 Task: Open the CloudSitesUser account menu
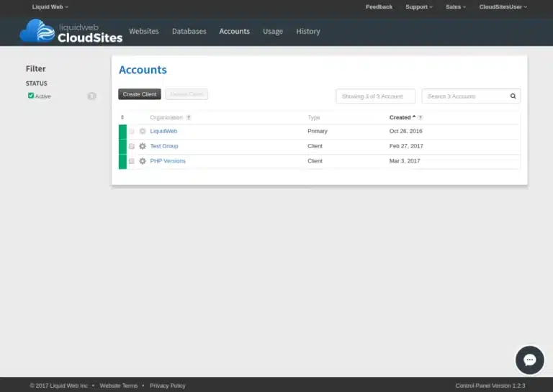503,6
